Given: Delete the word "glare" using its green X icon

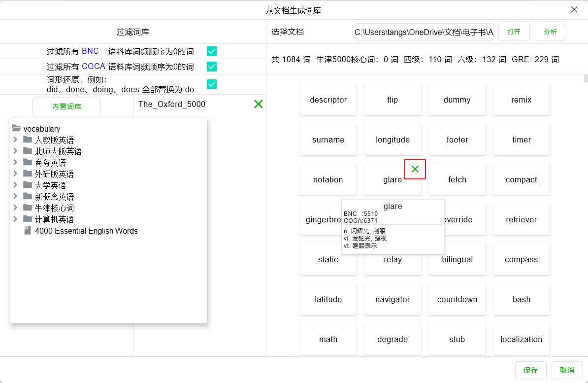Looking at the screenshot, I should (x=414, y=169).
